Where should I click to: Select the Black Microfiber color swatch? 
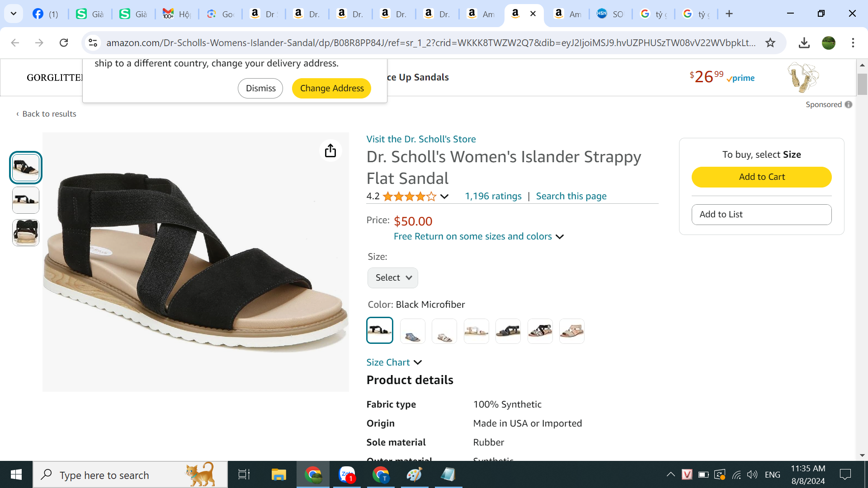380,331
